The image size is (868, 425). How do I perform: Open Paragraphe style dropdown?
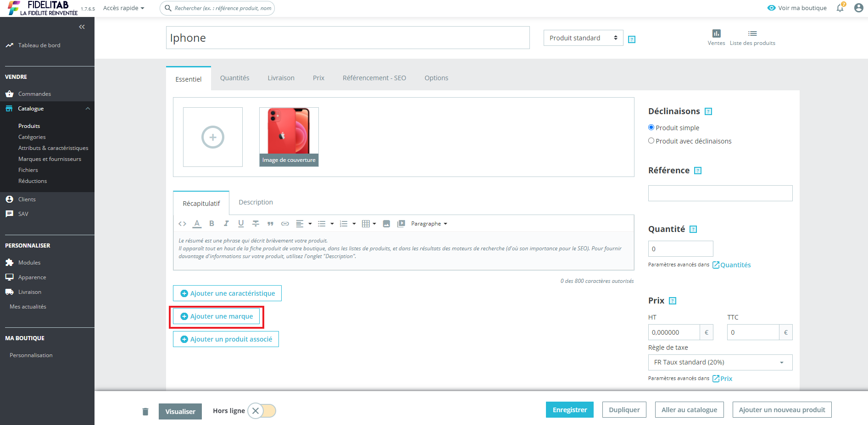click(x=429, y=224)
